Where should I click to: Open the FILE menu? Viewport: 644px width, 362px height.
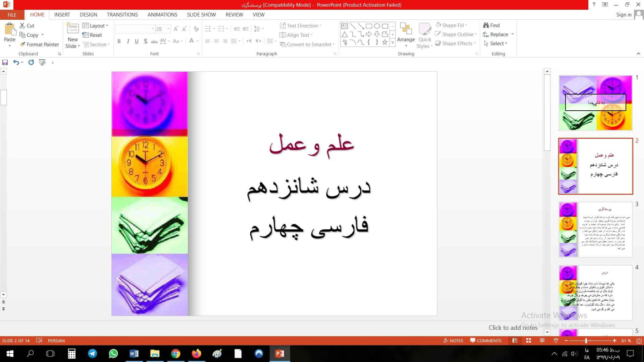pos(12,15)
